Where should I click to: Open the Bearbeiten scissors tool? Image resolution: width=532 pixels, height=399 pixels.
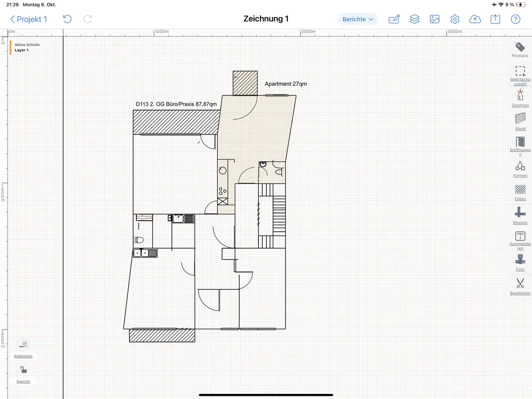tap(520, 286)
